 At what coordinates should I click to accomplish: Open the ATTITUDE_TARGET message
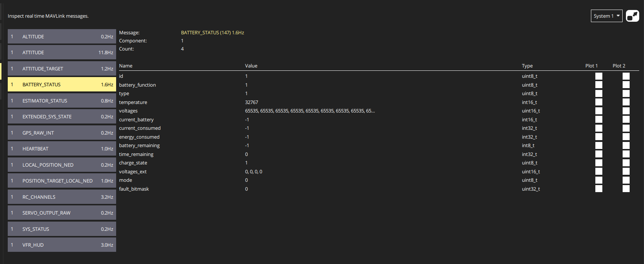click(x=62, y=69)
